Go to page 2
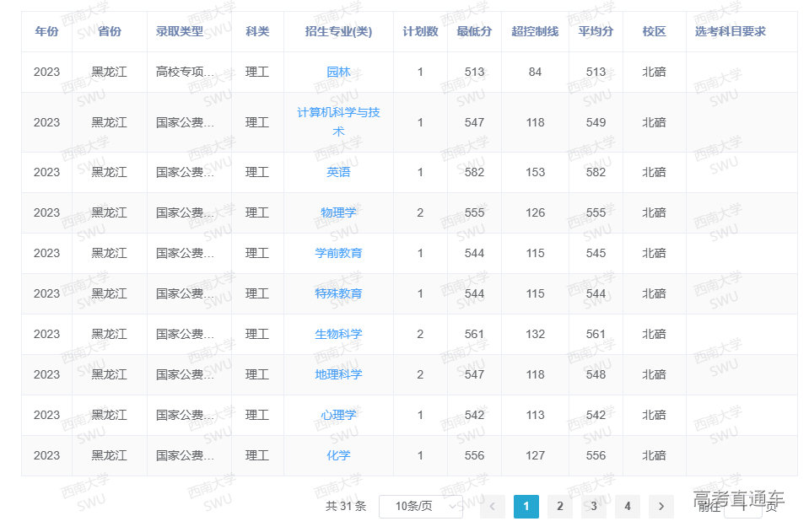The width and height of the screenshot is (809, 532). pyautogui.click(x=560, y=506)
